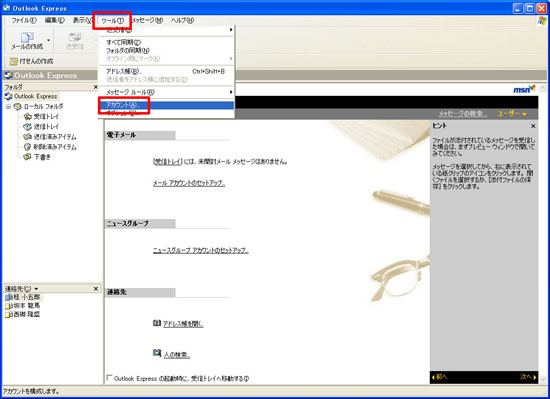This screenshot has height=399, width=550.
Task: Select contact 桂 小五郎 icon
Action: pos(9,297)
